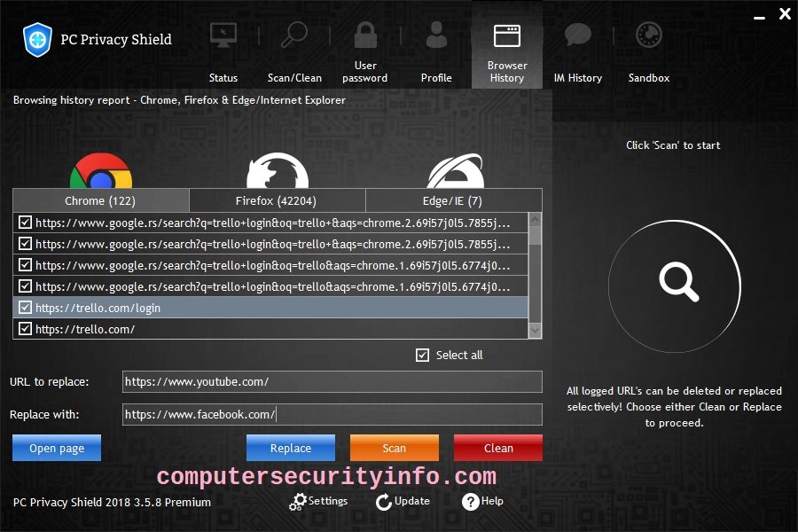Click the red Clean button
798x532 pixels.
click(498, 448)
